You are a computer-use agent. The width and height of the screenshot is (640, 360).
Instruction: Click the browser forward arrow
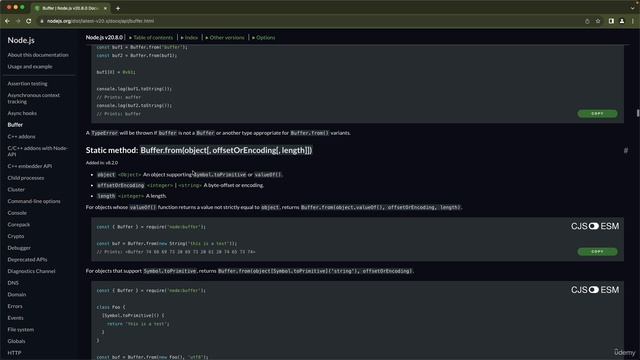pos(18,21)
